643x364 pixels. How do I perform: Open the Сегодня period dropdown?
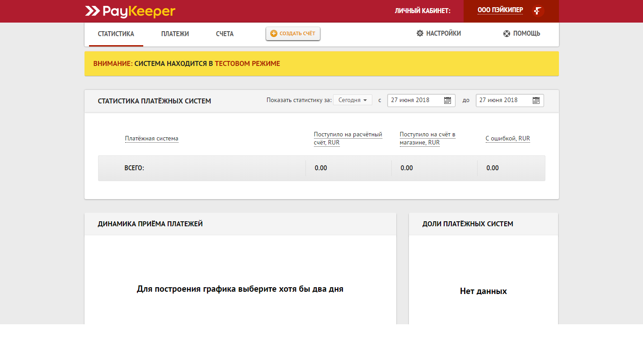352,100
